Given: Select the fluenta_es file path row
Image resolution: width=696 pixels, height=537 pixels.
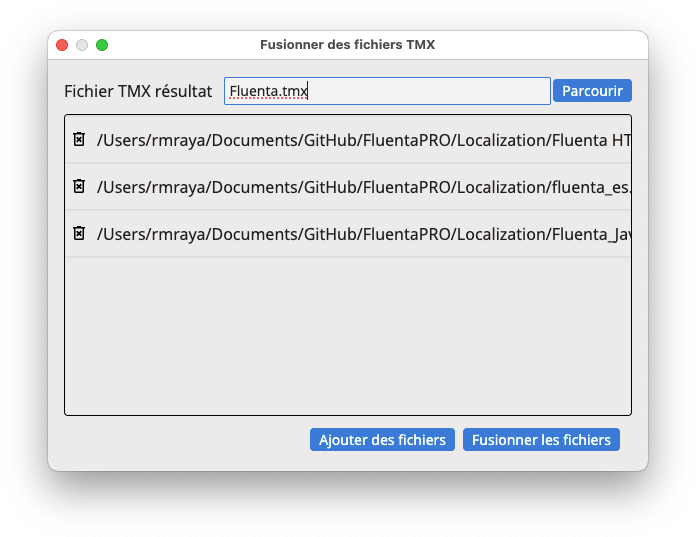Looking at the screenshot, I should 348,187.
